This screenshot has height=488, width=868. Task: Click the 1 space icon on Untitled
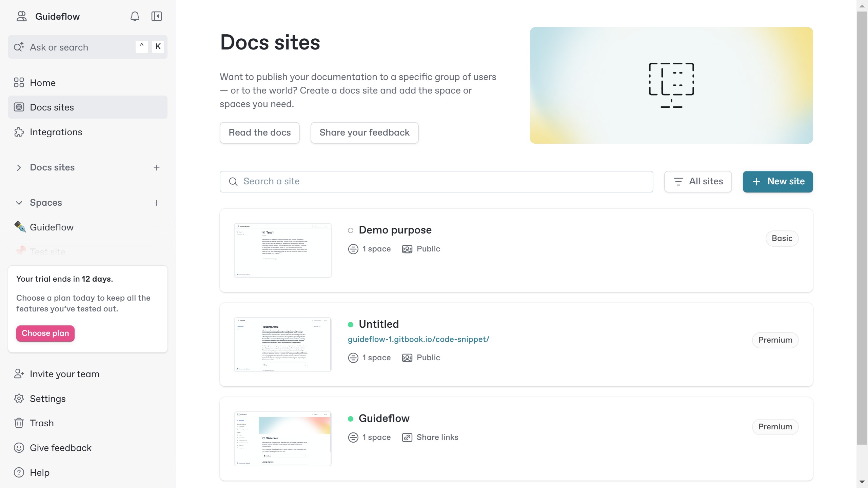click(353, 358)
